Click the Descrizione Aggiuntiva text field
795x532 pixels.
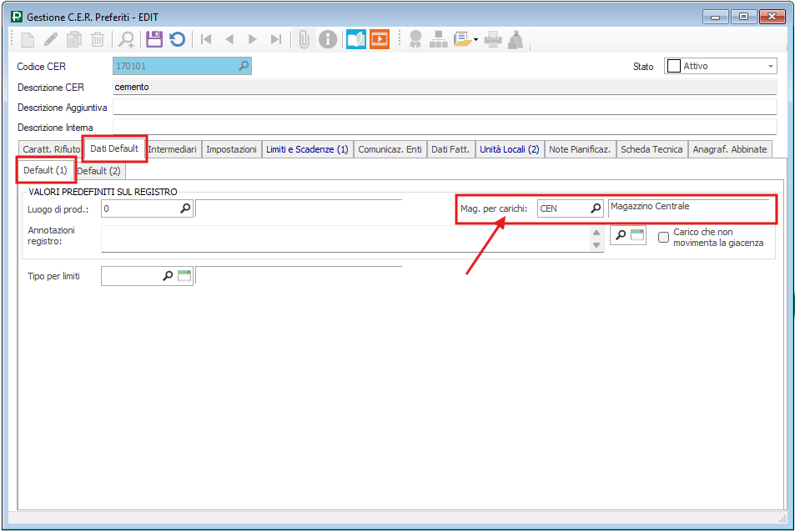pyautogui.click(x=445, y=107)
